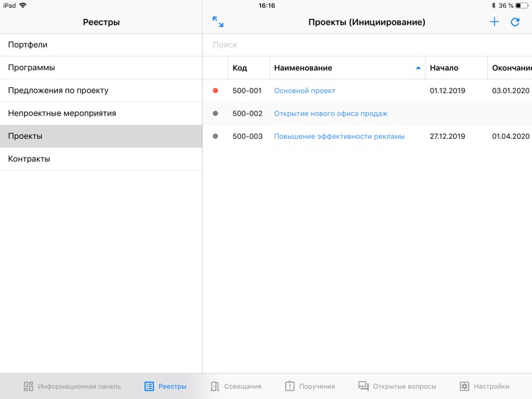Image resolution: width=532 pixels, height=399 pixels.
Task: Switch to Открытые вопросы tab
Action: point(397,386)
